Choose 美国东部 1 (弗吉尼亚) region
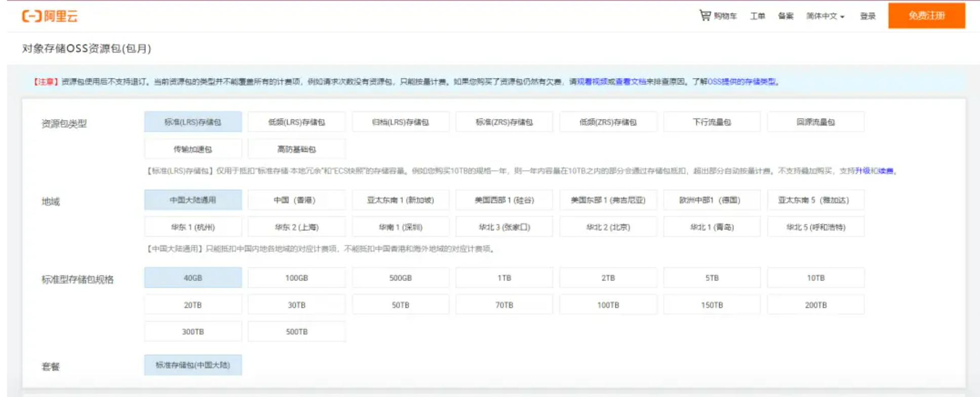Image resolution: width=980 pixels, height=397 pixels. click(x=608, y=200)
